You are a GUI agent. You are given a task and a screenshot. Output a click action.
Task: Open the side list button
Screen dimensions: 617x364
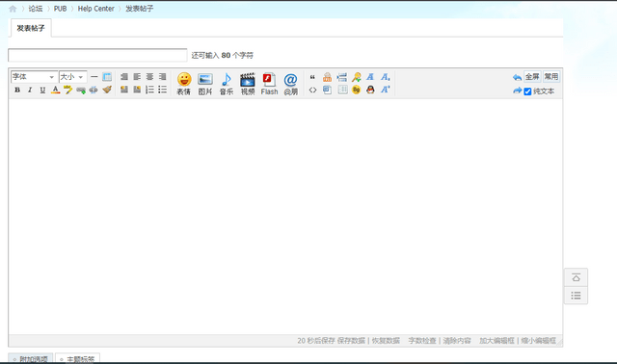(577, 296)
